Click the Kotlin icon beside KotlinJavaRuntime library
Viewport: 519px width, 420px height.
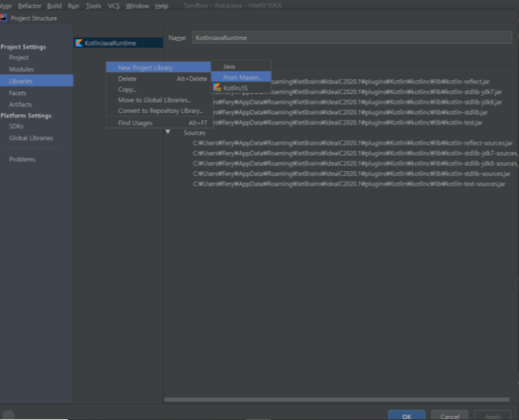(x=79, y=43)
